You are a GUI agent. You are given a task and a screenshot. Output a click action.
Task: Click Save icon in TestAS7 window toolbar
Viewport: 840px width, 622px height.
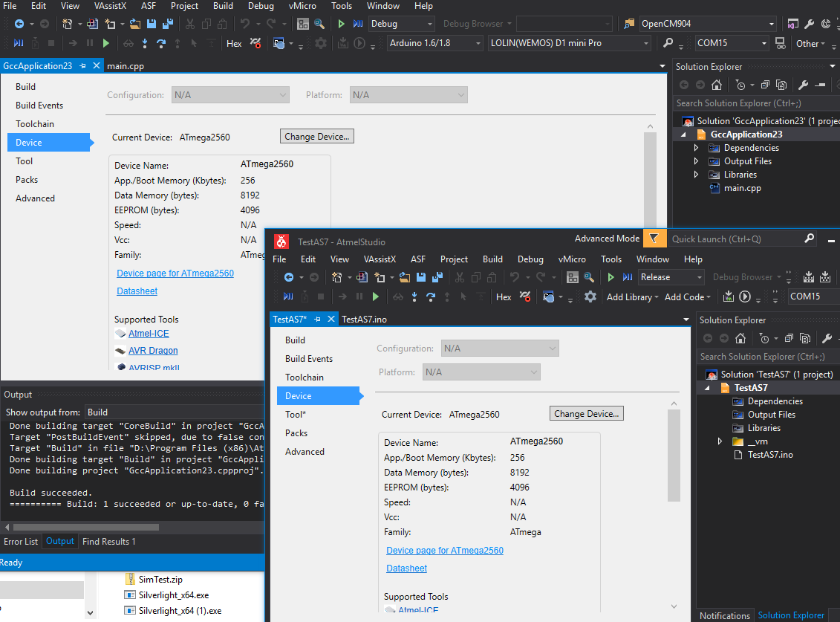[421, 277]
